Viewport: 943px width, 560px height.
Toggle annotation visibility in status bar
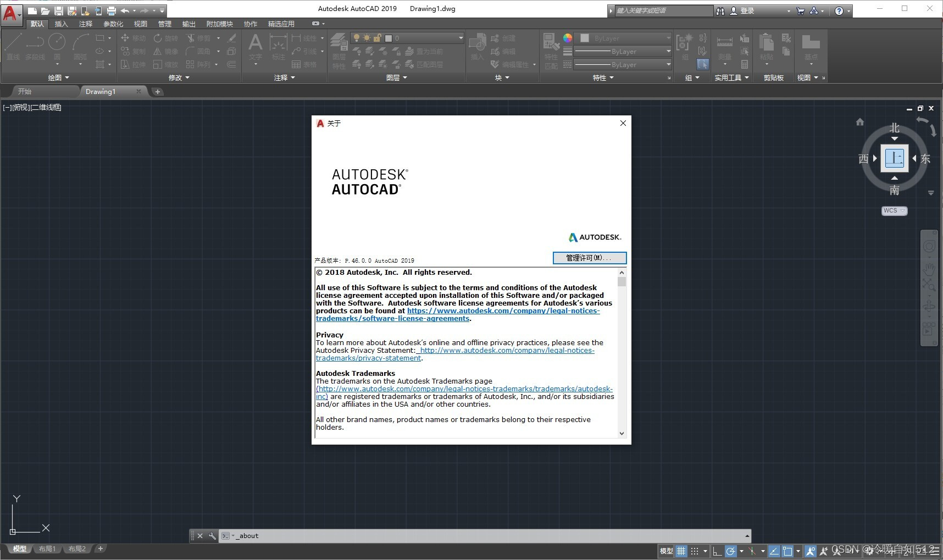[x=810, y=551]
